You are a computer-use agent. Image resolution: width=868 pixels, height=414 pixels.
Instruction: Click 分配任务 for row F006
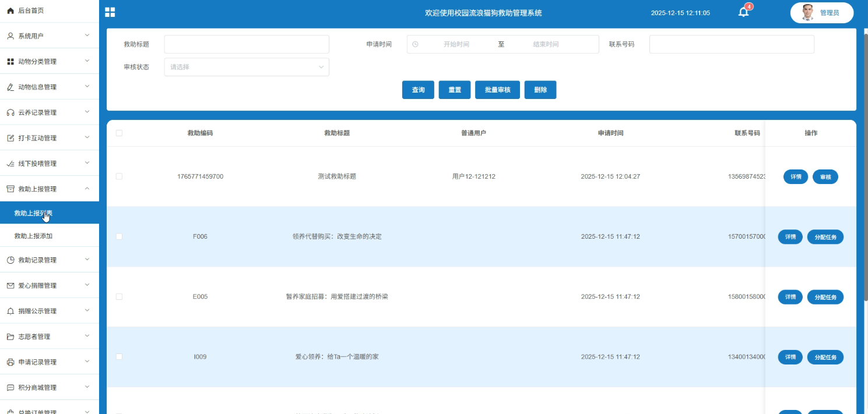point(825,237)
